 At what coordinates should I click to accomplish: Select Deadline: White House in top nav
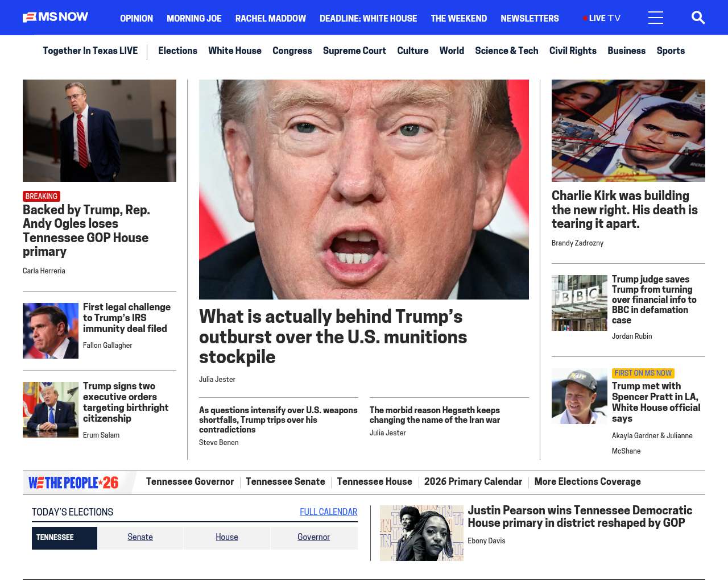click(368, 18)
